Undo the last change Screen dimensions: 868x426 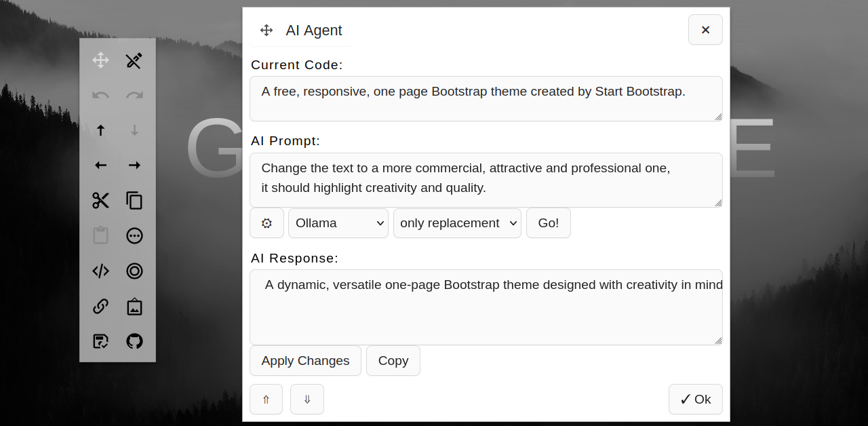(x=101, y=95)
